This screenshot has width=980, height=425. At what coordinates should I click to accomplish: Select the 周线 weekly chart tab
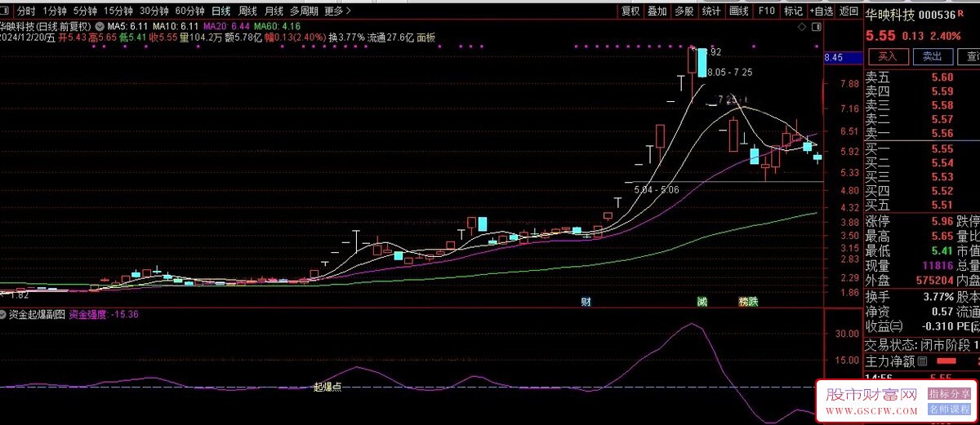click(x=247, y=11)
